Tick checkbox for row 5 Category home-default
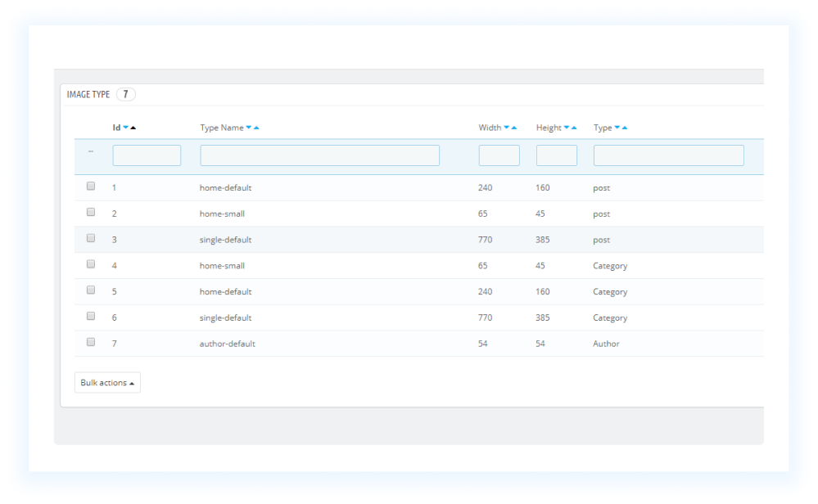The image size is (818, 504). coord(91,290)
